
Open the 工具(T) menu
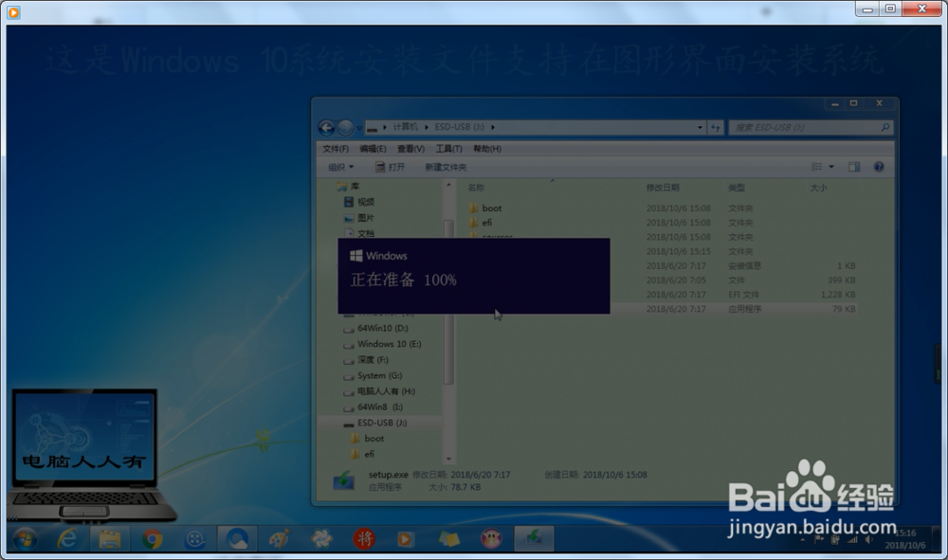[448, 149]
